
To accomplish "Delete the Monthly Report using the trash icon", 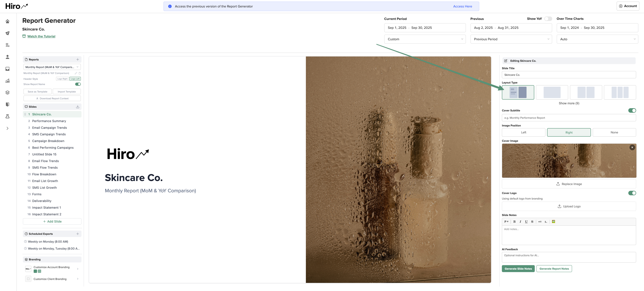I will pyautogui.click(x=80, y=73).
